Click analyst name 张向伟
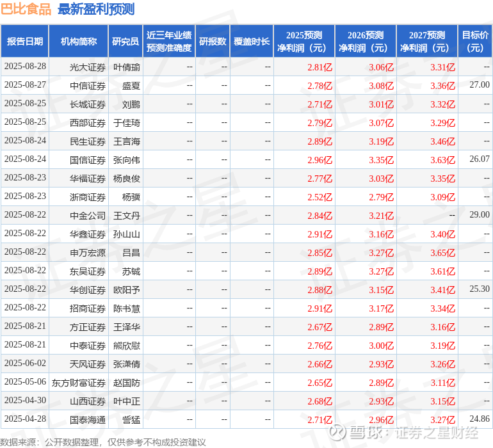The image size is (493, 448). coord(126,160)
